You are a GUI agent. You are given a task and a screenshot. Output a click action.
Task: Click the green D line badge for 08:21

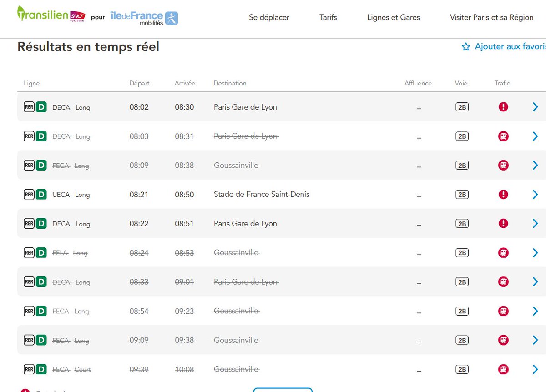pos(41,195)
